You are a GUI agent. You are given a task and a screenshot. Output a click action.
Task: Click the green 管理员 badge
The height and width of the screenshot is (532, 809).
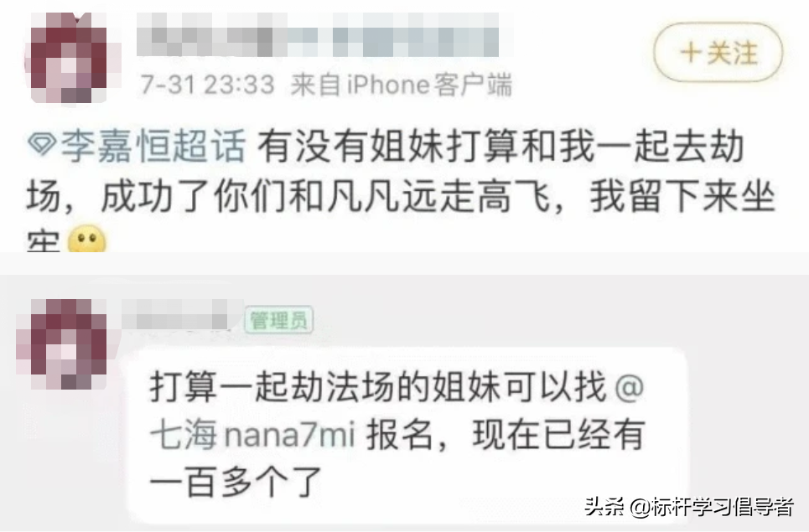click(279, 320)
